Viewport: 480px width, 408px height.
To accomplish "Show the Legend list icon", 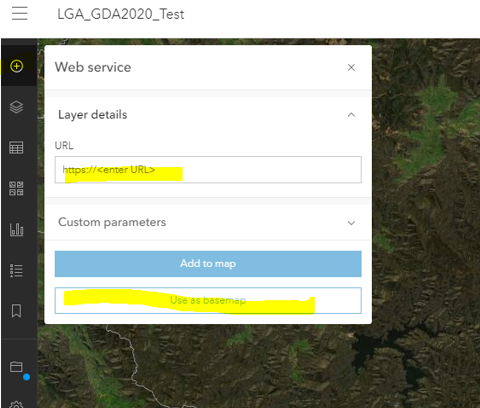I will (x=16, y=270).
